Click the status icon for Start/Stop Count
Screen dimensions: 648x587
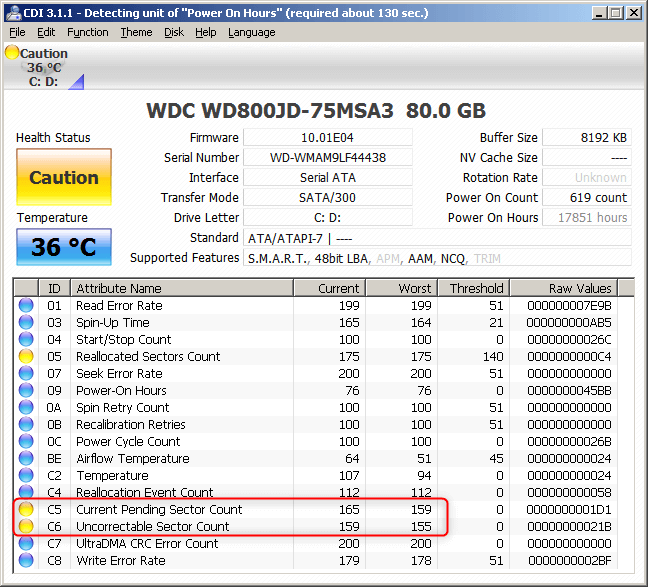pyautogui.click(x=26, y=339)
